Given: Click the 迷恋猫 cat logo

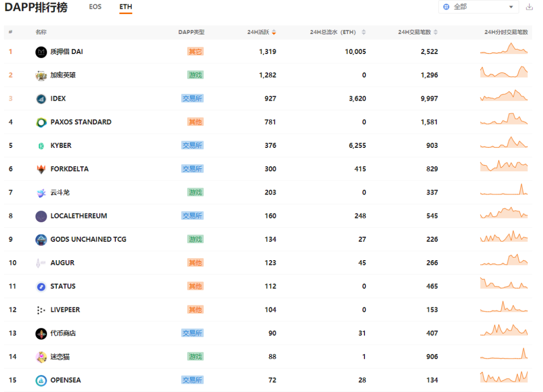Looking at the screenshot, I should pos(41,357).
